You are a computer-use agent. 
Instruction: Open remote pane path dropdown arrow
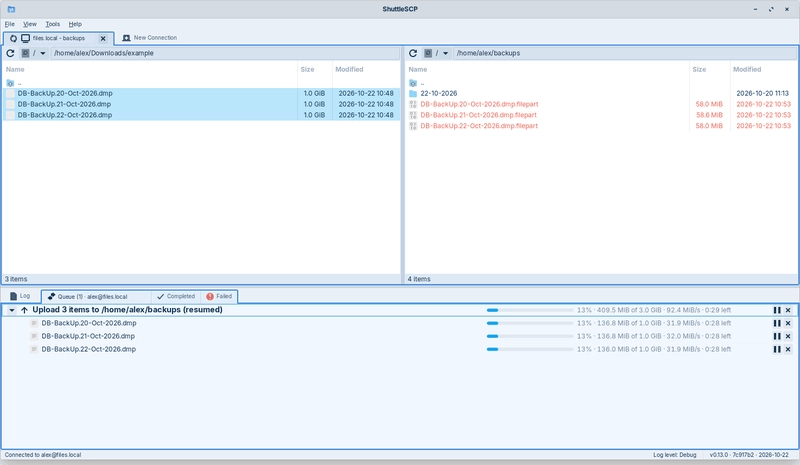(445, 53)
